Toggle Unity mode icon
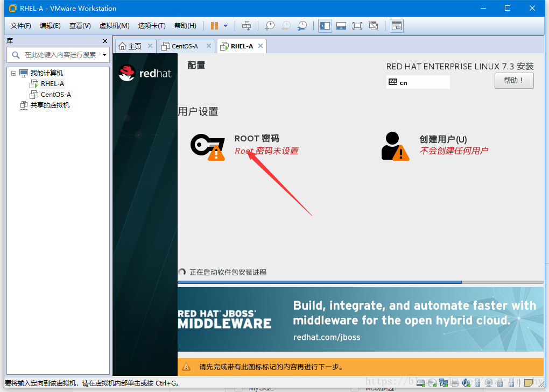 (374, 25)
